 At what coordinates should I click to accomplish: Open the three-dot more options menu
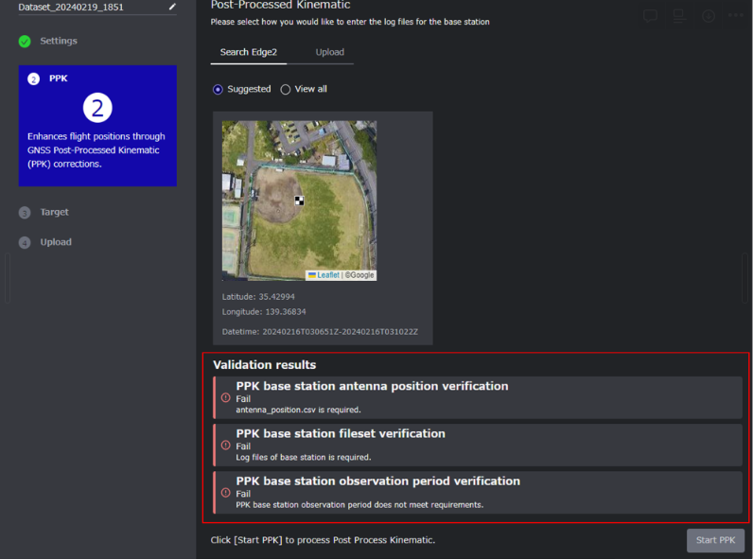tap(736, 15)
